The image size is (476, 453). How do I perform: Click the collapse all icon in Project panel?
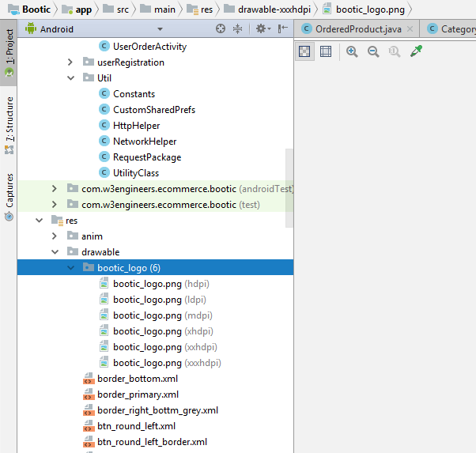(238, 28)
